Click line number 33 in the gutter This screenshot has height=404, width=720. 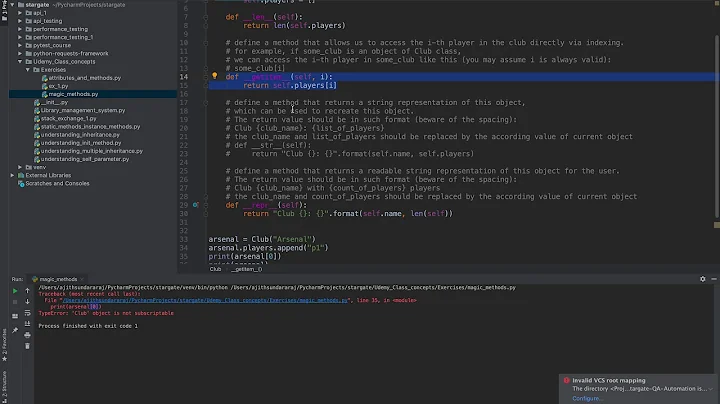[184, 239]
